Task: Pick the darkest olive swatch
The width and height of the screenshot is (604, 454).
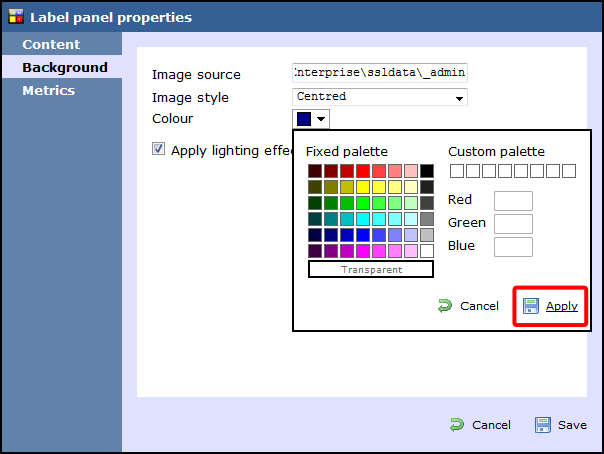Action: point(315,187)
